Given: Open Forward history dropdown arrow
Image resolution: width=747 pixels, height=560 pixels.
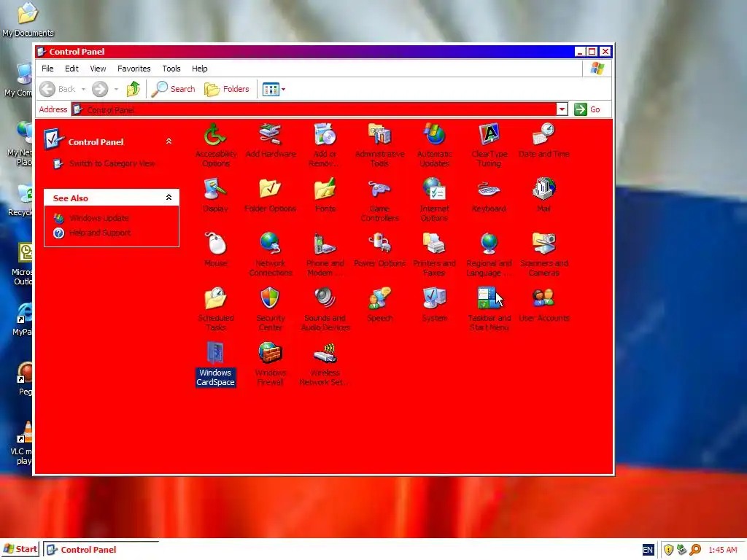Looking at the screenshot, I should coord(116,89).
